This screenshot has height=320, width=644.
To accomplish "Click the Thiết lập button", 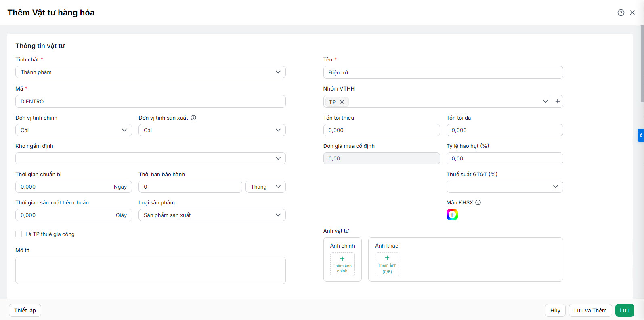I will [25, 310].
